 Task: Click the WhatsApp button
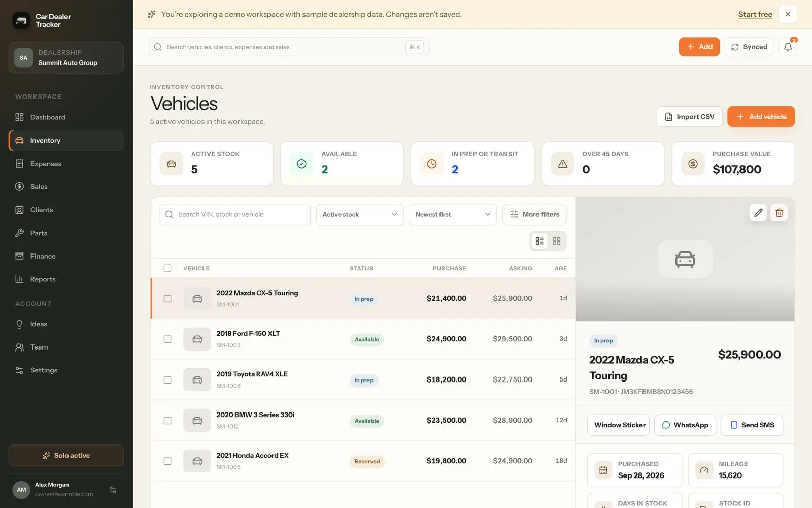(x=685, y=425)
